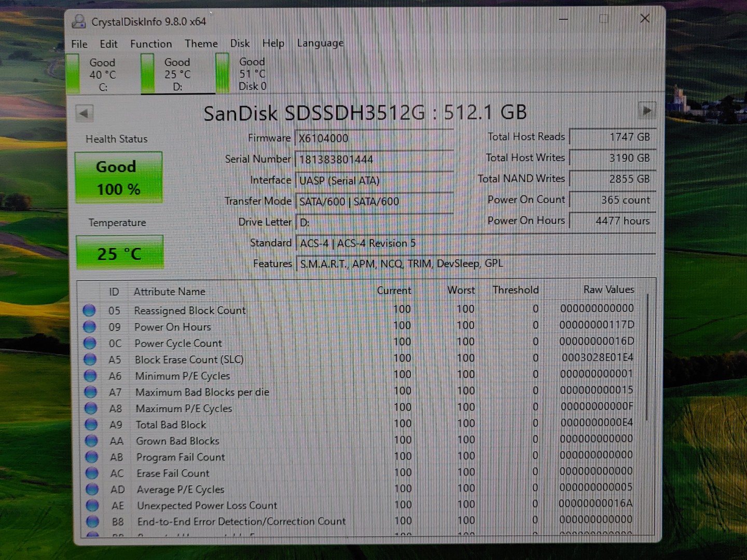Click status orb for Erase Fail Count
Screen dimensions: 747x560
coord(92,473)
